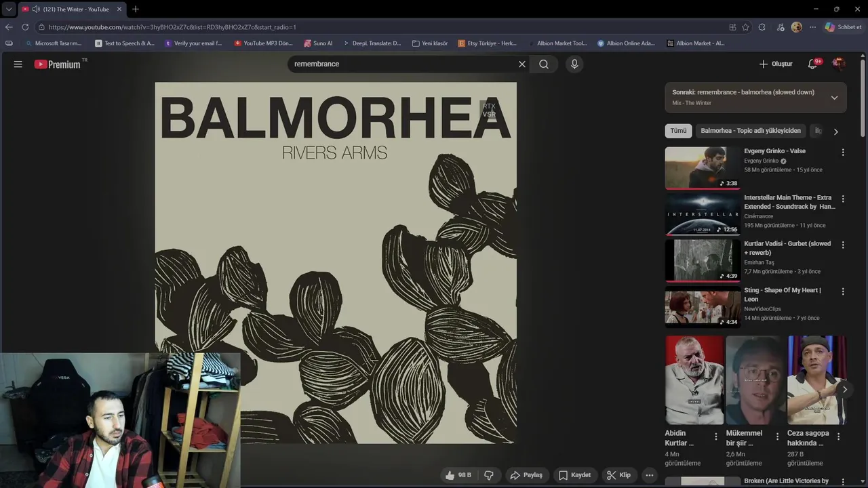Run search with the magnifier button
This screenshot has height=488, width=868.
pos(544,64)
